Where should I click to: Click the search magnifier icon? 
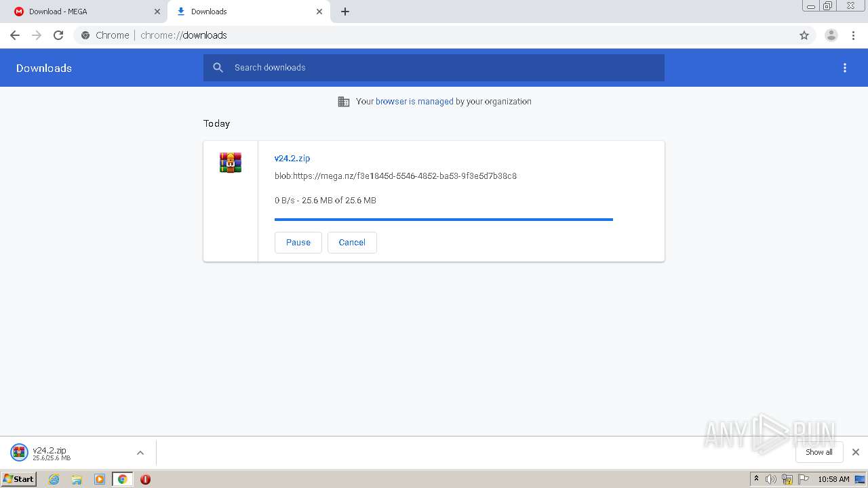(x=218, y=68)
